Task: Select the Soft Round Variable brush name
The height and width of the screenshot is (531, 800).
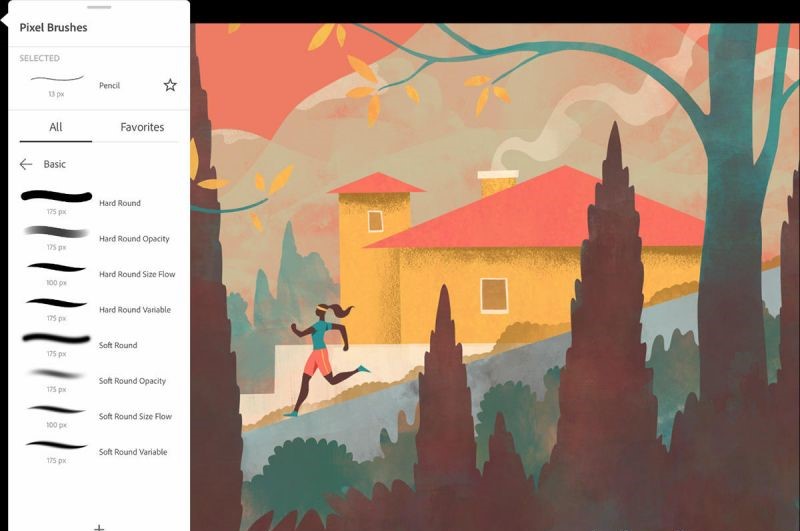Action: (133, 452)
